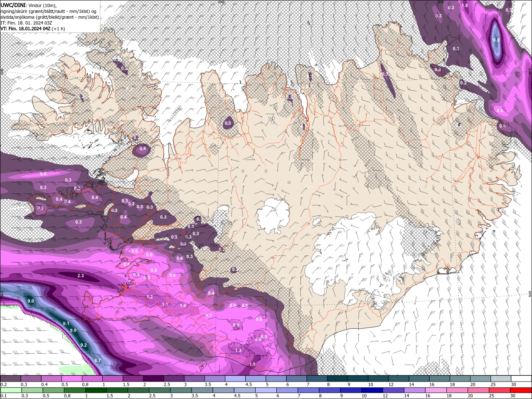Screen dimensions: 532x399
Task: Click the 'VT: Fim. 18.01.2024 04Z (+1 h)' line
Action: tap(33, 29)
